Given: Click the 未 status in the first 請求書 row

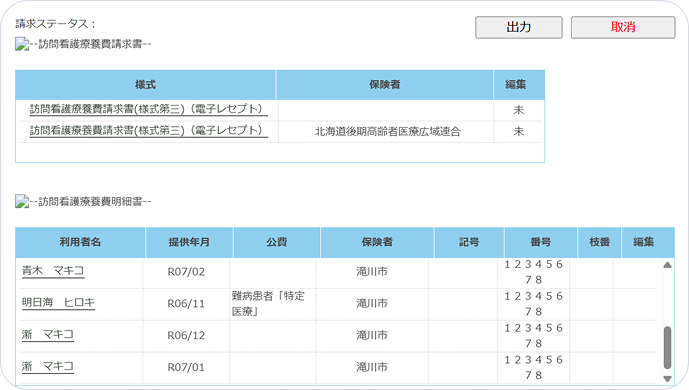Looking at the screenshot, I should (519, 110).
